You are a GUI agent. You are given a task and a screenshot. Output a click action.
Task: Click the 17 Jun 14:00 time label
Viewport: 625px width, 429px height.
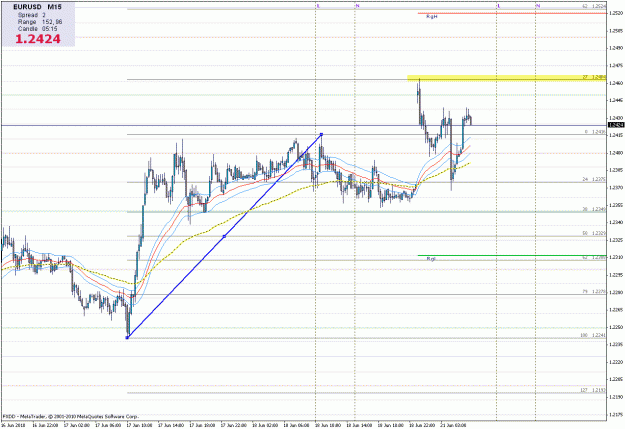(171, 425)
